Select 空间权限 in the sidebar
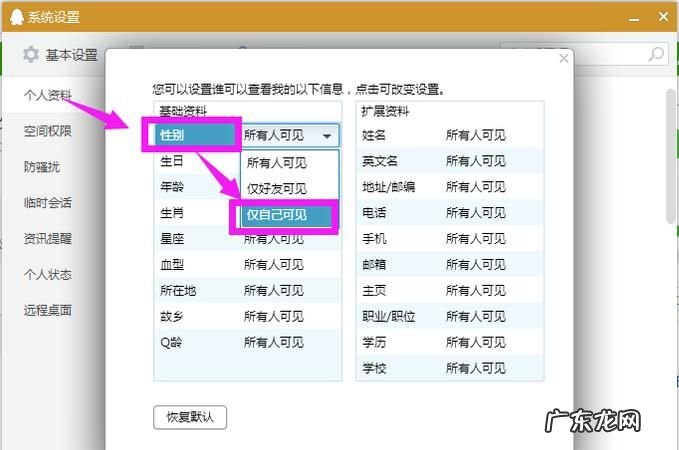679x450 pixels. coord(48,130)
